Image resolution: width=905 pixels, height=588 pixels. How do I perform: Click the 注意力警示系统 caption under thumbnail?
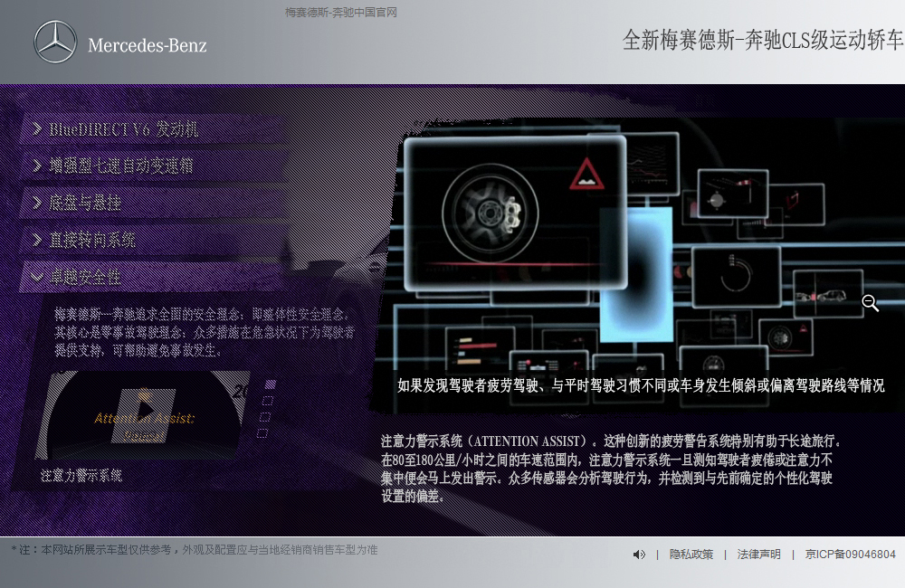point(81,475)
